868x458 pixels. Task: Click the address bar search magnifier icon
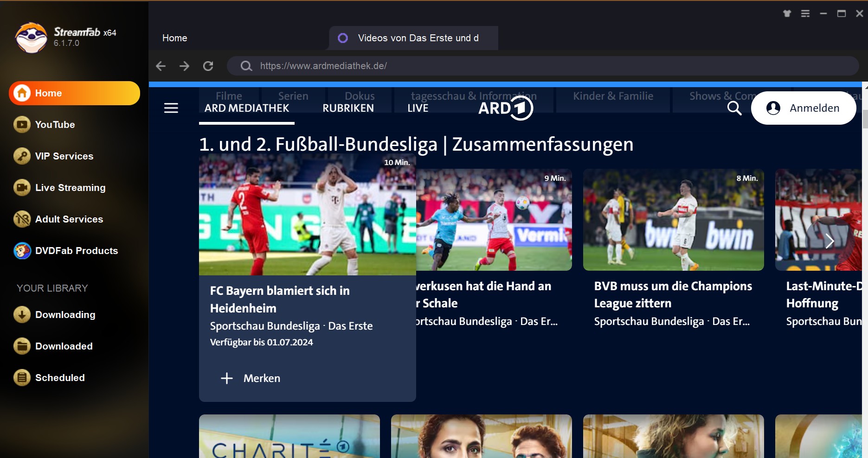(x=246, y=66)
